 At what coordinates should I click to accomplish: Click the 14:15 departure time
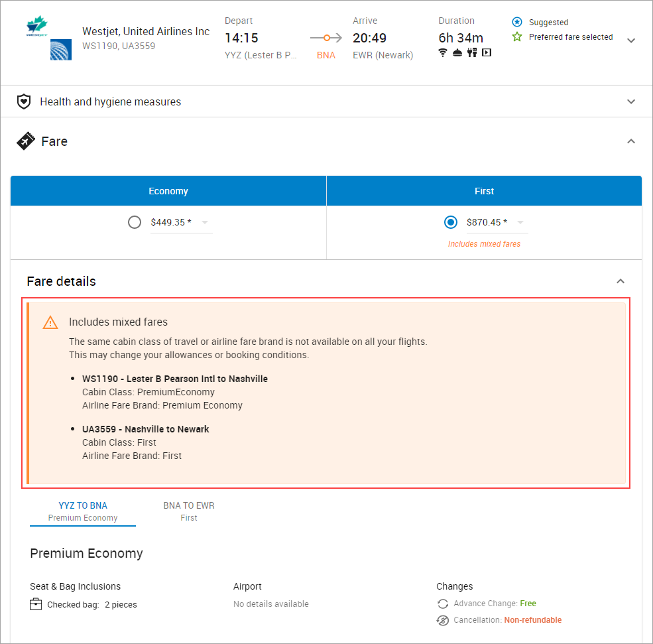click(241, 38)
